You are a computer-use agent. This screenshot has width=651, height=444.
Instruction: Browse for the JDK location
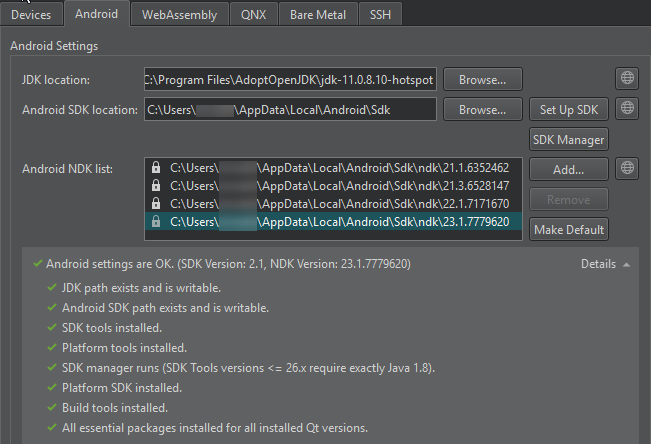[x=482, y=79]
